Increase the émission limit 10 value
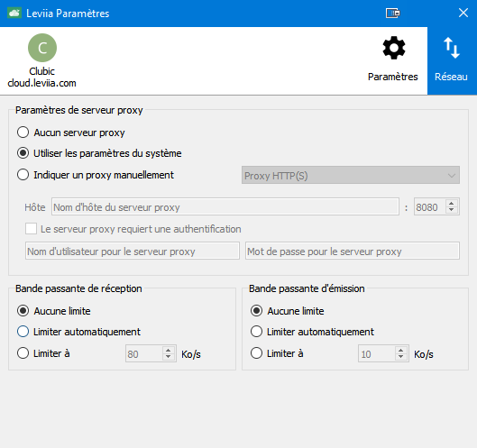The height and width of the screenshot is (448, 477). pos(401,350)
